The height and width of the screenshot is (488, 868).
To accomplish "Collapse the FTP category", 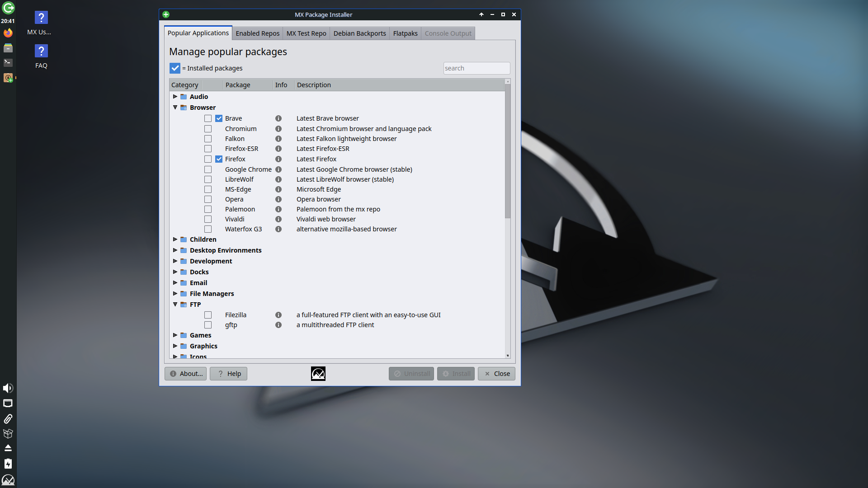I will (x=175, y=305).
